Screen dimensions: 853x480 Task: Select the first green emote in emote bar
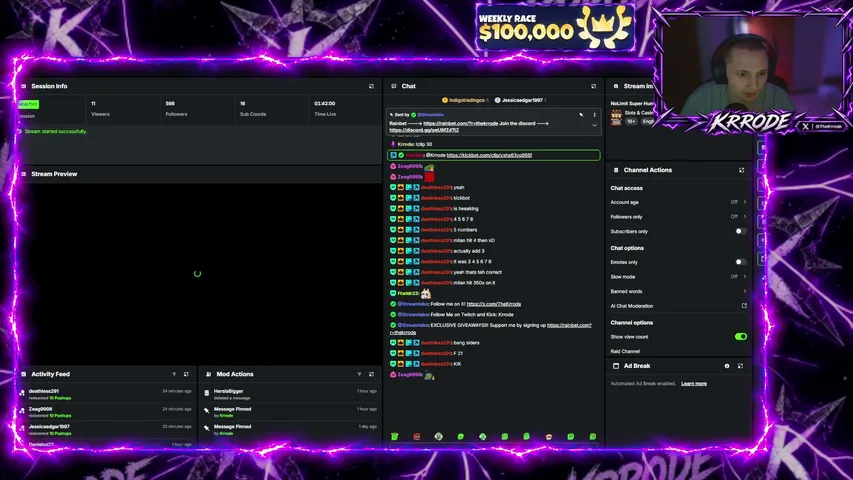click(394, 436)
